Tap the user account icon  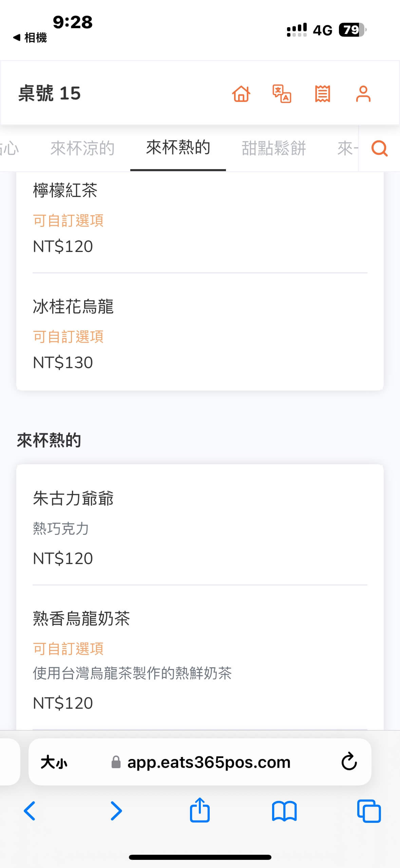pyautogui.click(x=363, y=93)
